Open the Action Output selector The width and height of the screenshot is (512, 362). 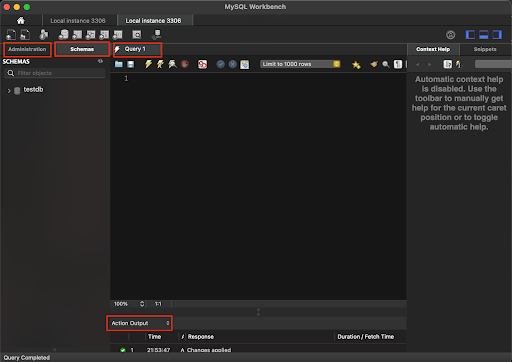pyautogui.click(x=140, y=323)
